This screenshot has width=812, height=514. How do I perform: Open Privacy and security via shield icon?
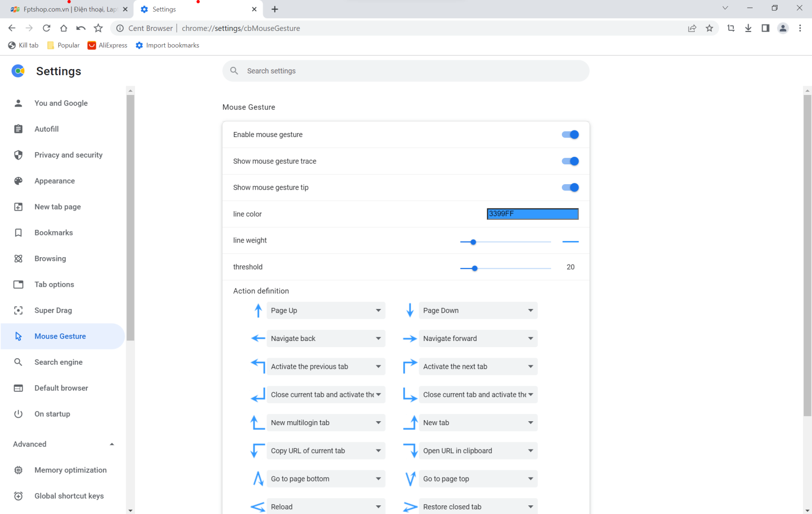[18, 155]
